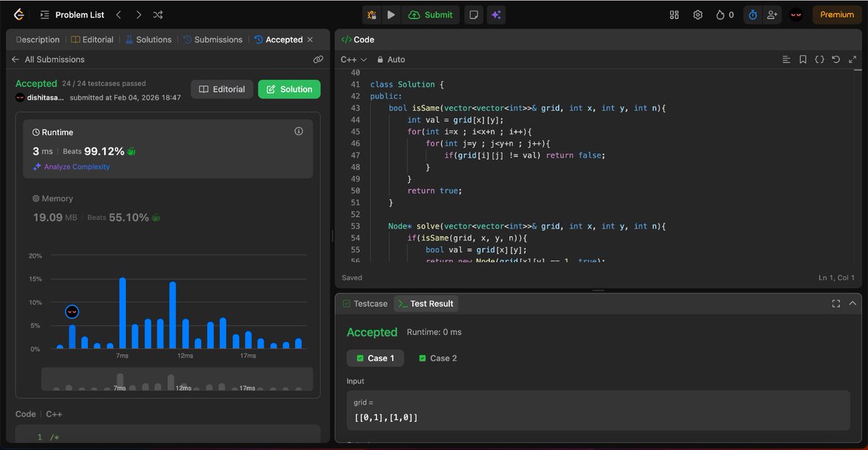The image size is (868, 450).
Task: Open the Test Result tab
Action: (426, 304)
